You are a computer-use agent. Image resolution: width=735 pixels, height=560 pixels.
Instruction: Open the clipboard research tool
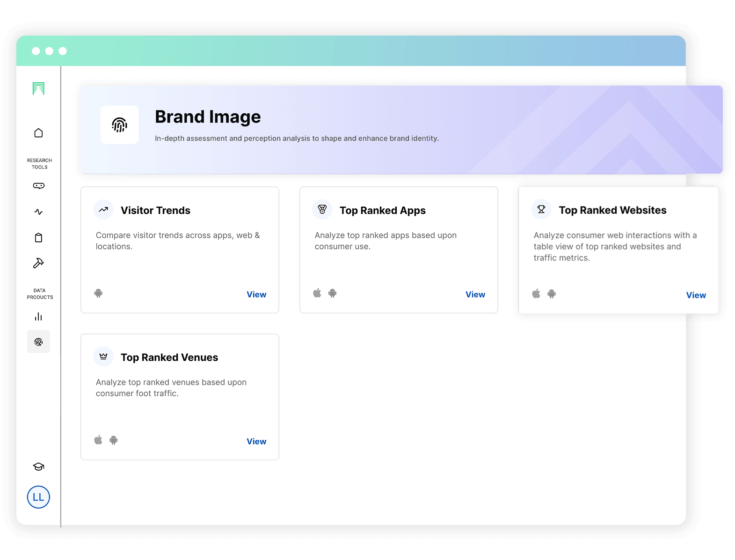coord(38,238)
